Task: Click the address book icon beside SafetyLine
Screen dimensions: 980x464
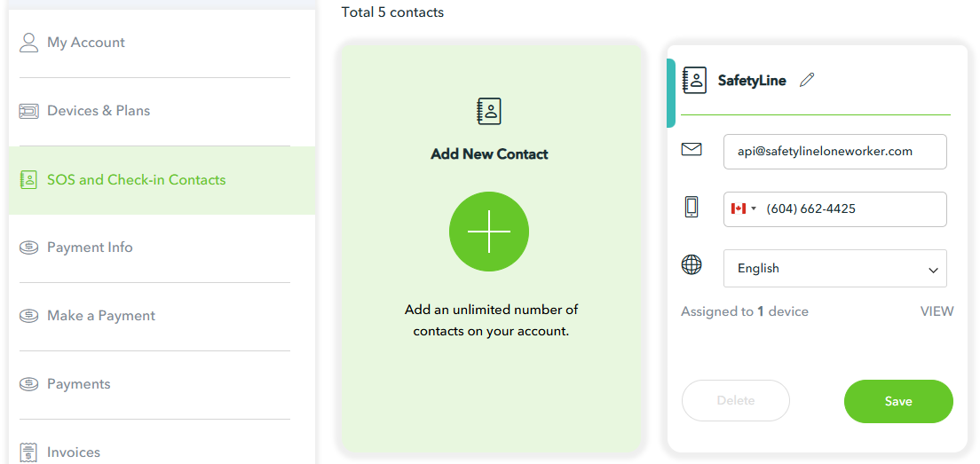Action: point(694,80)
